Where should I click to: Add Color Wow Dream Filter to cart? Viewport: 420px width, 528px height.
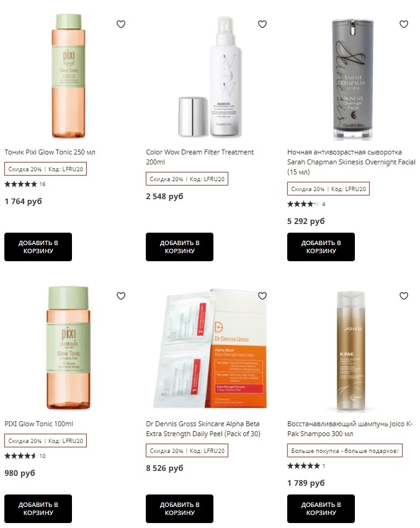[x=179, y=247]
